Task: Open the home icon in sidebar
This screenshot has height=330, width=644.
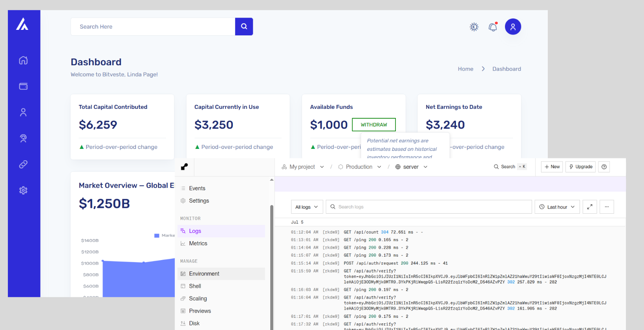Action: tap(24, 60)
